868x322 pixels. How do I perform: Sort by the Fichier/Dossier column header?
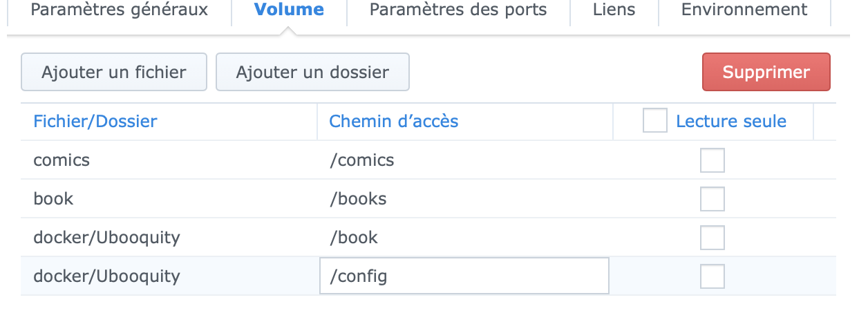pyautogui.click(x=95, y=122)
